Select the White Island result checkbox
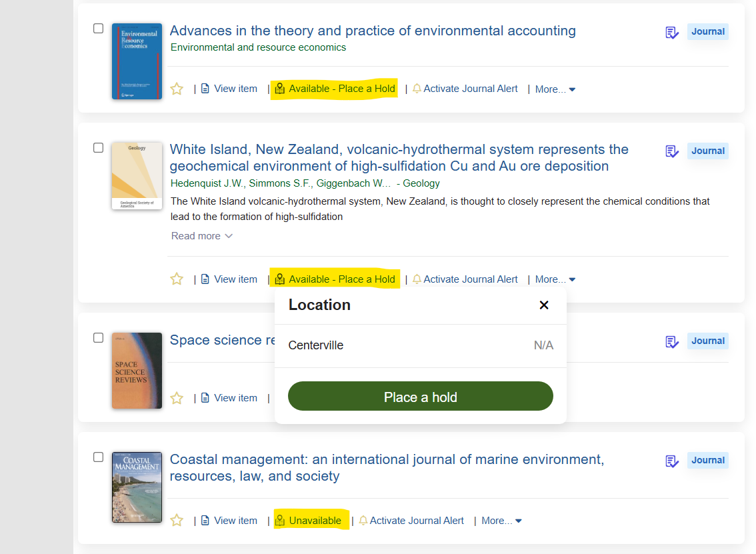 click(x=99, y=147)
